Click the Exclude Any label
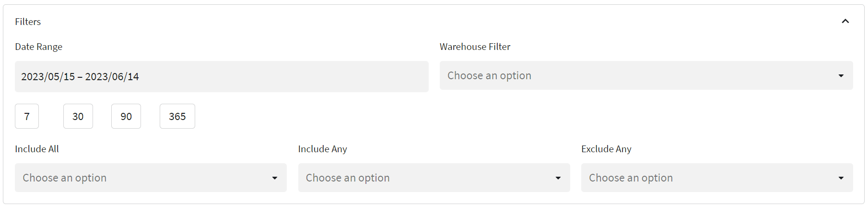Screen dimensions: 868x206 [x=607, y=149]
